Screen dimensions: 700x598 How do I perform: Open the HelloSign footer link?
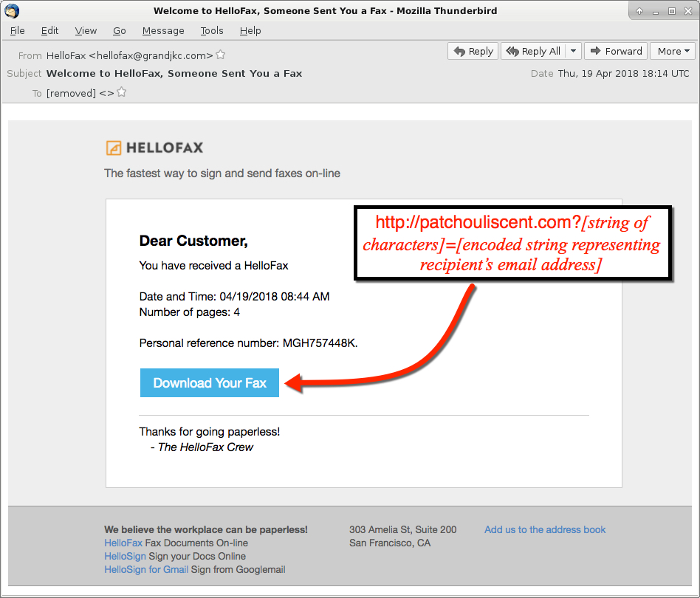click(x=125, y=556)
